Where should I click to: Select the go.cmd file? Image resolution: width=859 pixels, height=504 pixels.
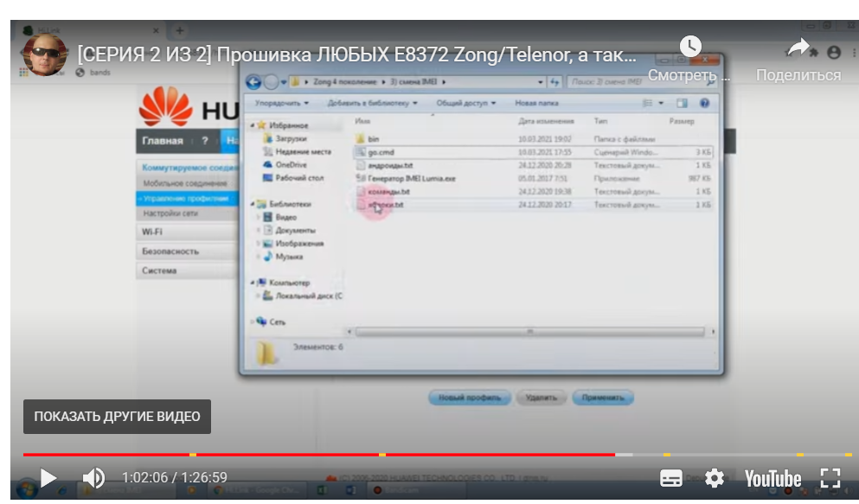click(381, 152)
